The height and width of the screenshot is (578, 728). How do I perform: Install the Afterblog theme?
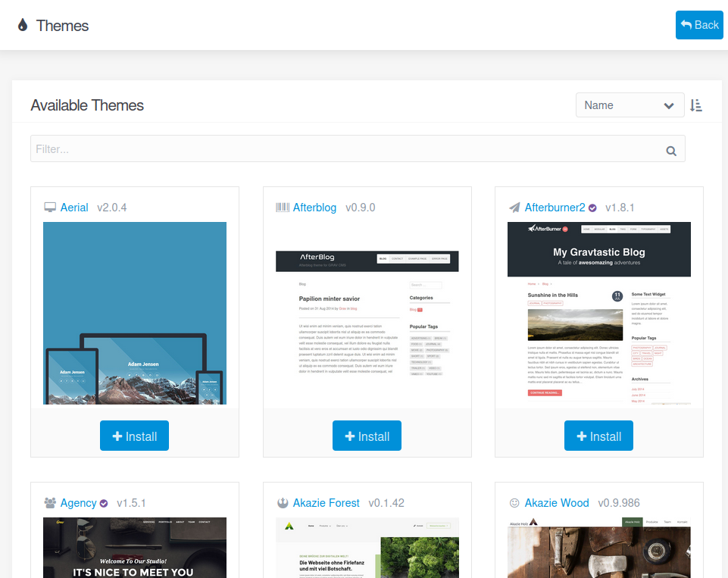click(x=367, y=436)
